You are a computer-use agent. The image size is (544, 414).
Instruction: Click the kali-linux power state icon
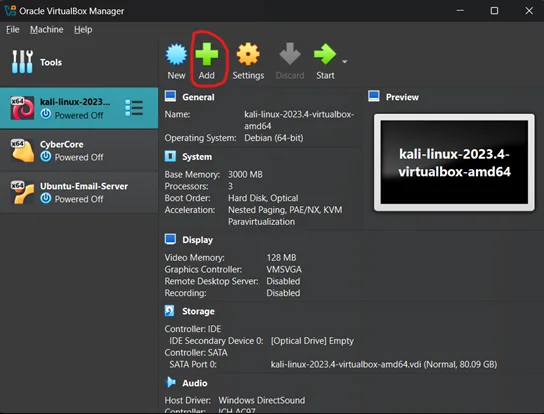[x=45, y=114]
